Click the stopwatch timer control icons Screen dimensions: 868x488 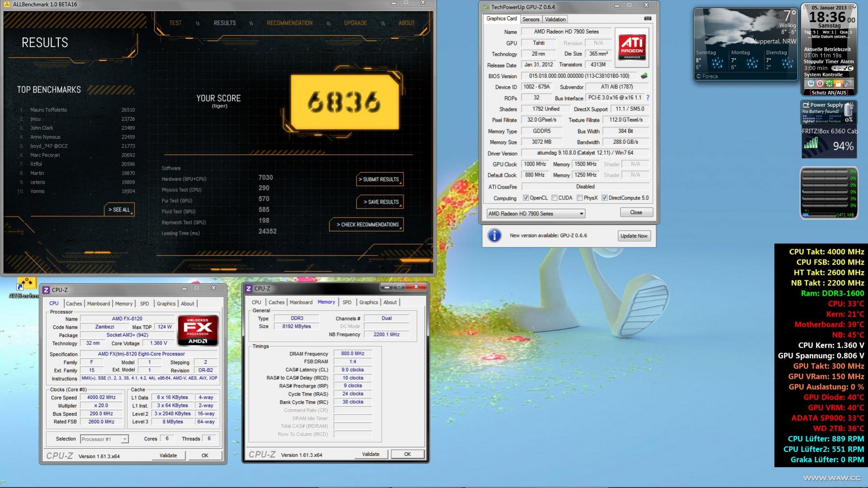[842, 68]
